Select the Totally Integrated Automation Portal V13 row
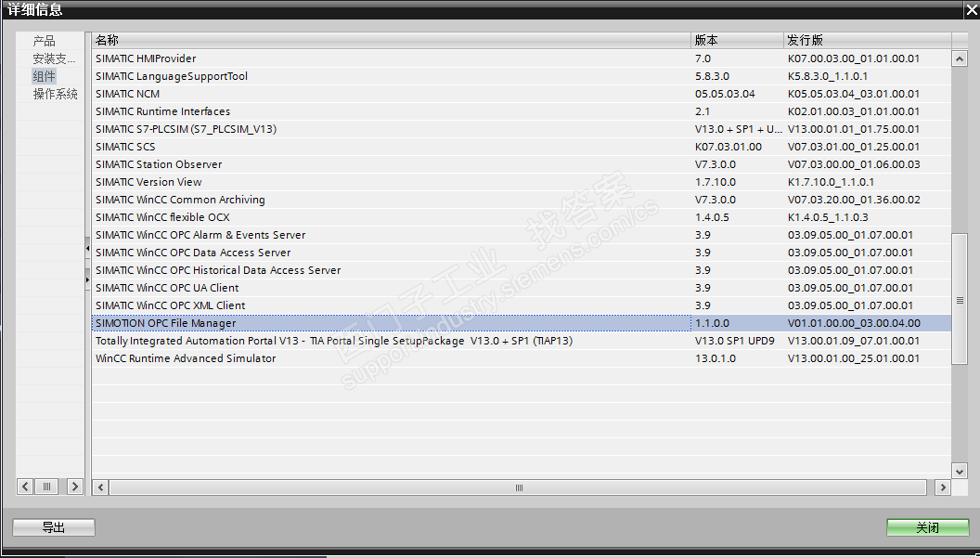 [522, 341]
